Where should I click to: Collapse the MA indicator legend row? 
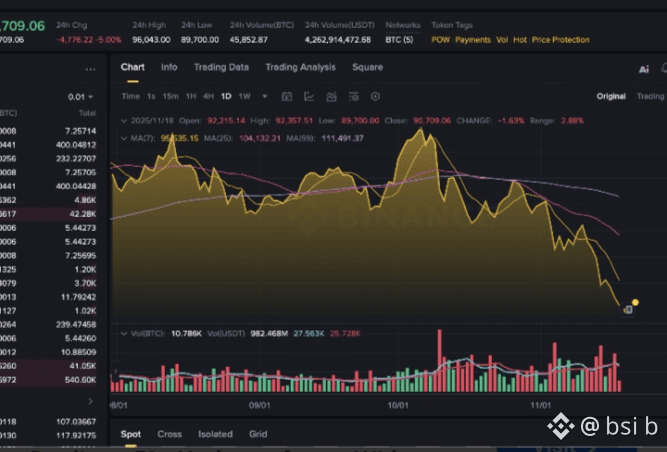point(124,138)
